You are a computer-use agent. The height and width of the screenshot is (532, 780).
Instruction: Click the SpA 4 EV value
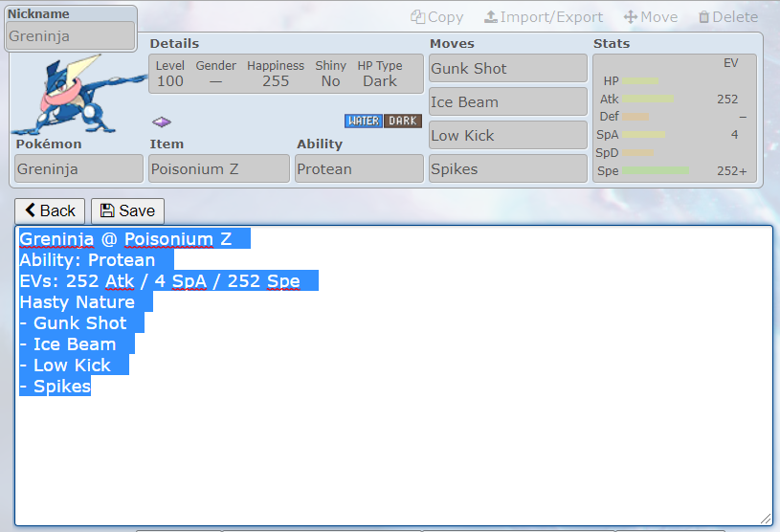point(734,135)
